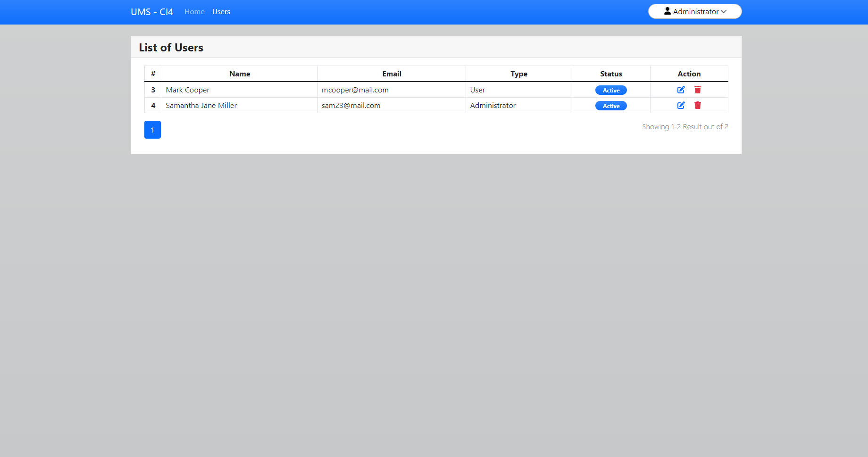Click the type cell reading User
This screenshot has height=457, width=868.
[x=519, y=90]
